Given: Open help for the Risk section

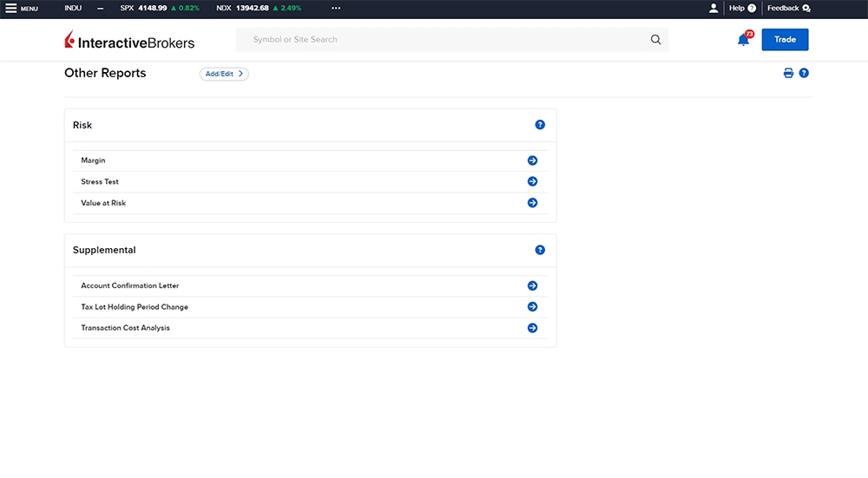Looking at the screenshot, I should pos(540,125).
